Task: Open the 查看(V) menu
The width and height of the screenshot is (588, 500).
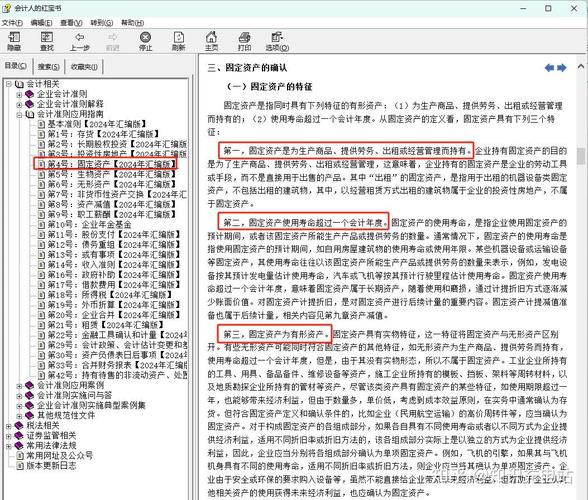Action: (x=71, y=23)
